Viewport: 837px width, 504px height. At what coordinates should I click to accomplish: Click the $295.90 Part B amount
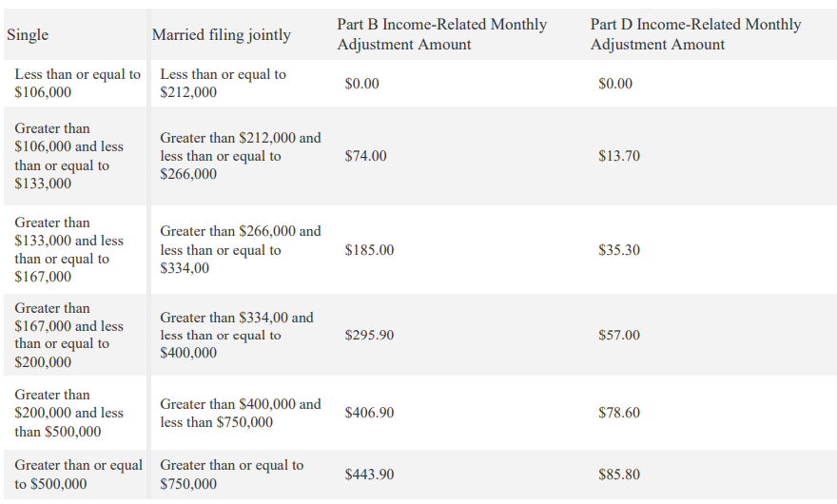coord(369,336)
